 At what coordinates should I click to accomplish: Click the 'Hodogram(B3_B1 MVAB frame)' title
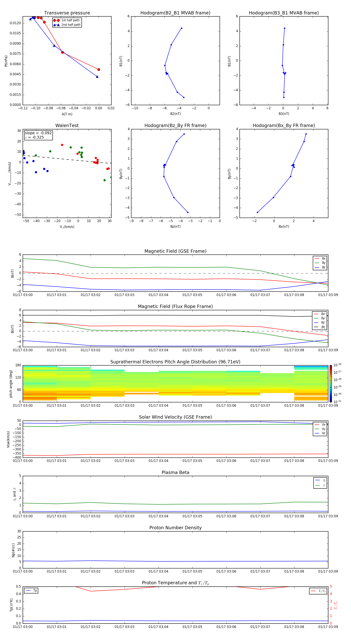[x=284, y=13]
